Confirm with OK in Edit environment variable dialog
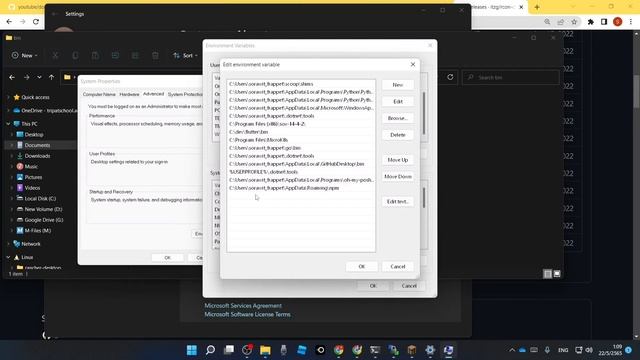The height and width of the screenshot is (360, 640). [x=362, y=267]
